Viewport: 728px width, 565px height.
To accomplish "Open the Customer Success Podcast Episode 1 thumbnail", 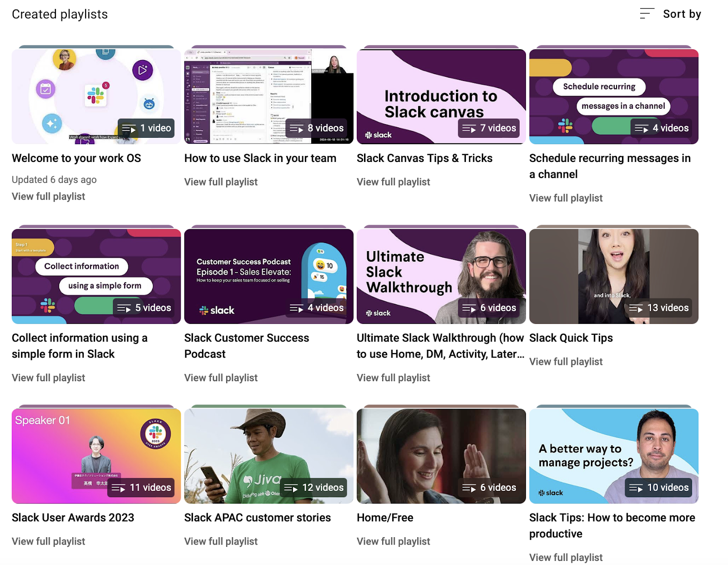I will [269, 276].
